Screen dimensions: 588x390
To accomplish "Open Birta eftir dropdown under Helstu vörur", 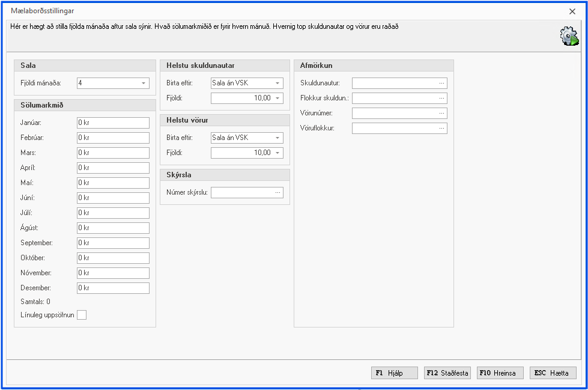I will [x=277, y=138].
